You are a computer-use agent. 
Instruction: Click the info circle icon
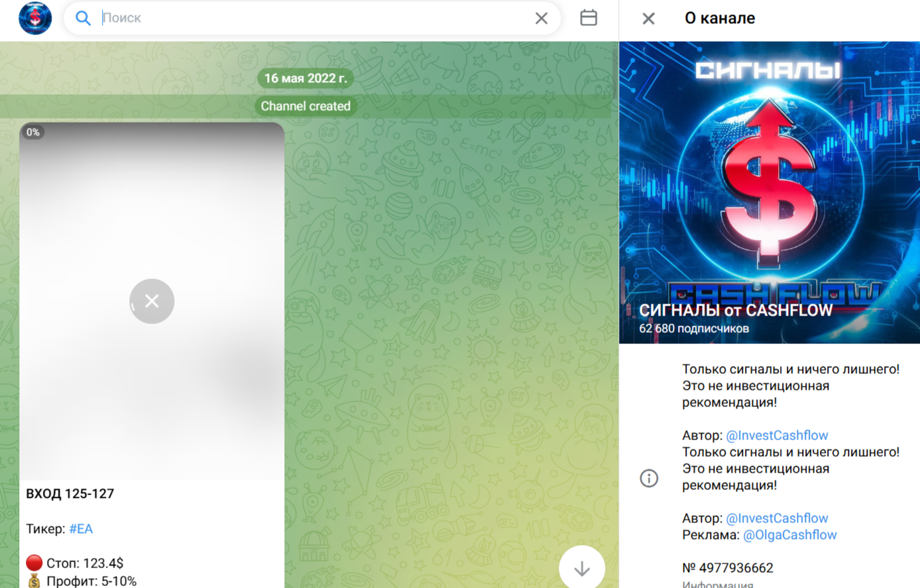tap(649, 478)
